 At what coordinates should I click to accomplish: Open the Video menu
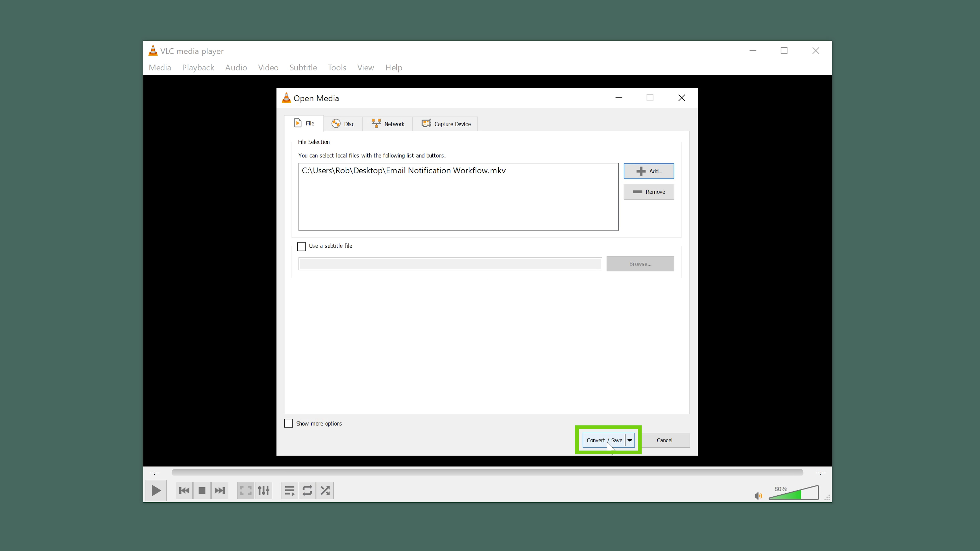[268, 67]
